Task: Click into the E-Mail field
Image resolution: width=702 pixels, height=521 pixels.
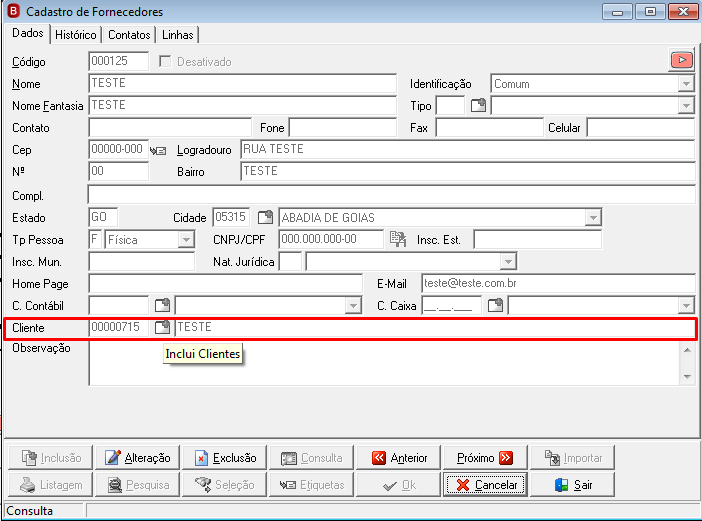Action: (x=558, y=283)
